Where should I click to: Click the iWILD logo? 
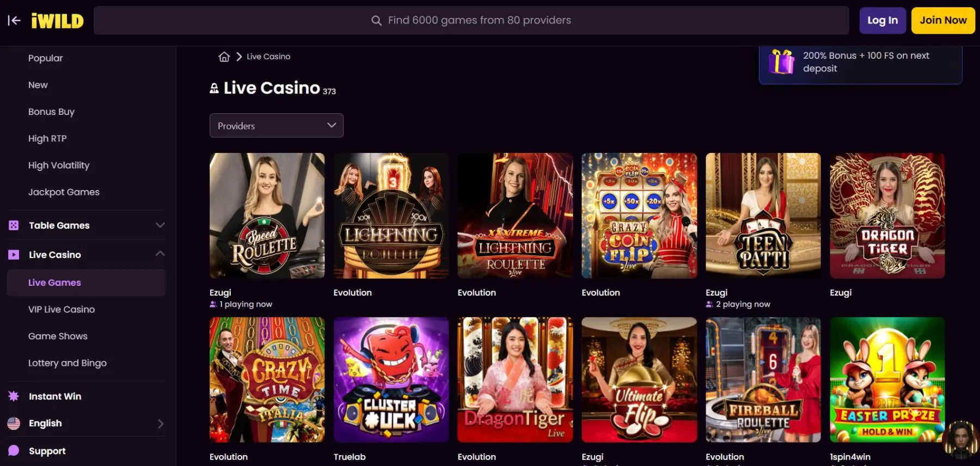coord(58,21)
